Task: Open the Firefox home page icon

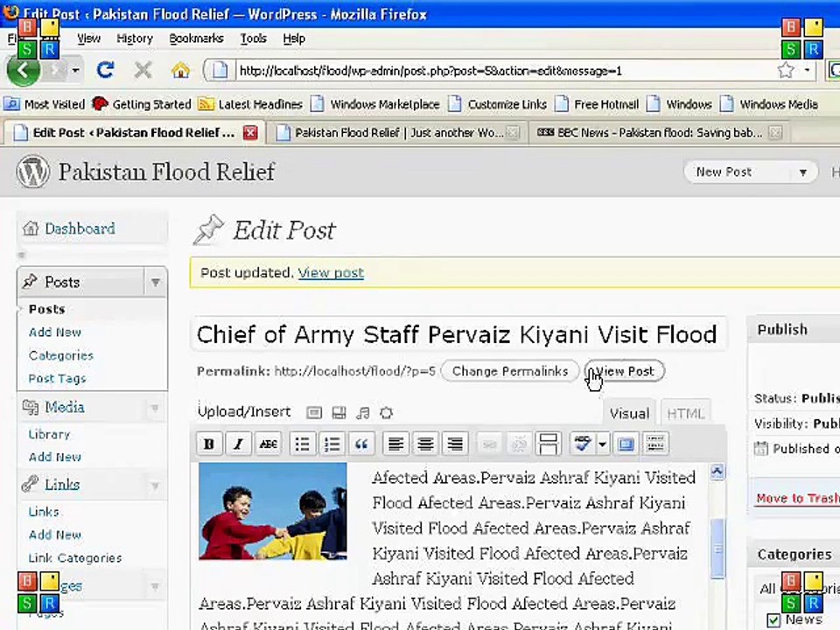Action: coord(180,70)
